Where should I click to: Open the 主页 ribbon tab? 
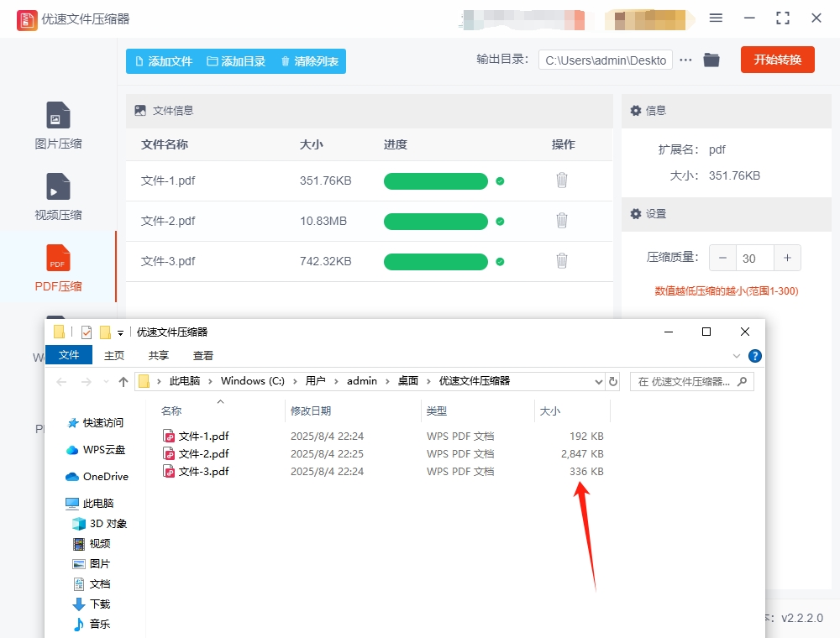[114, 355]
